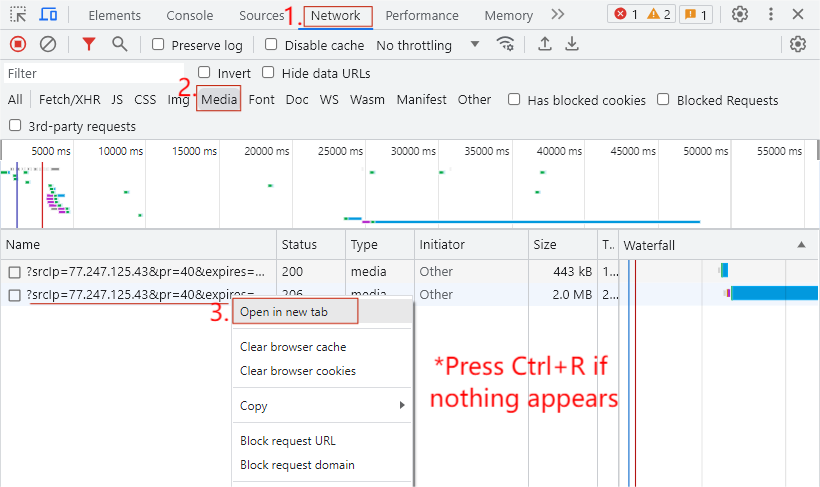Clear the network log
Image resolution: width=820 pixels, height=487 pixels.
tap(48, 44)
